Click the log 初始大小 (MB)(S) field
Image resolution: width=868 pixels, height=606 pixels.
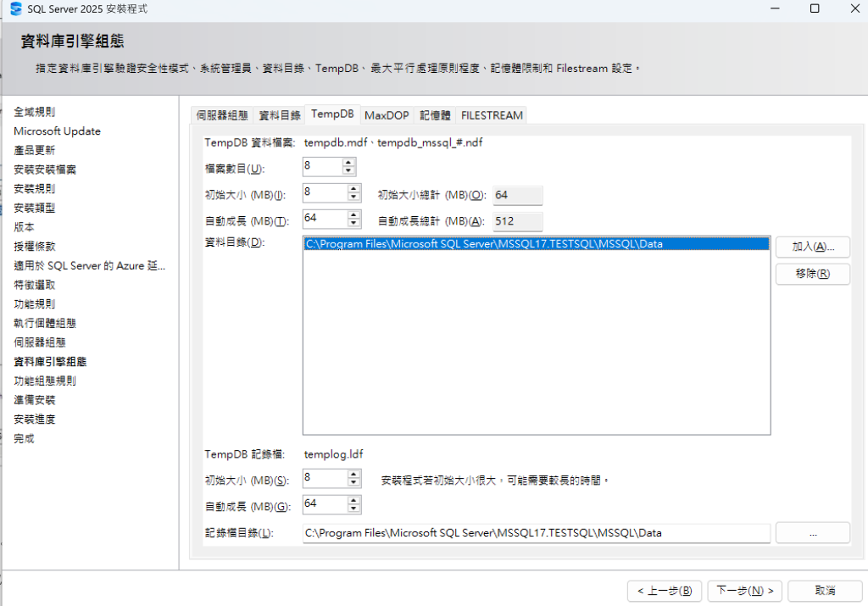(x=325, y=478)
